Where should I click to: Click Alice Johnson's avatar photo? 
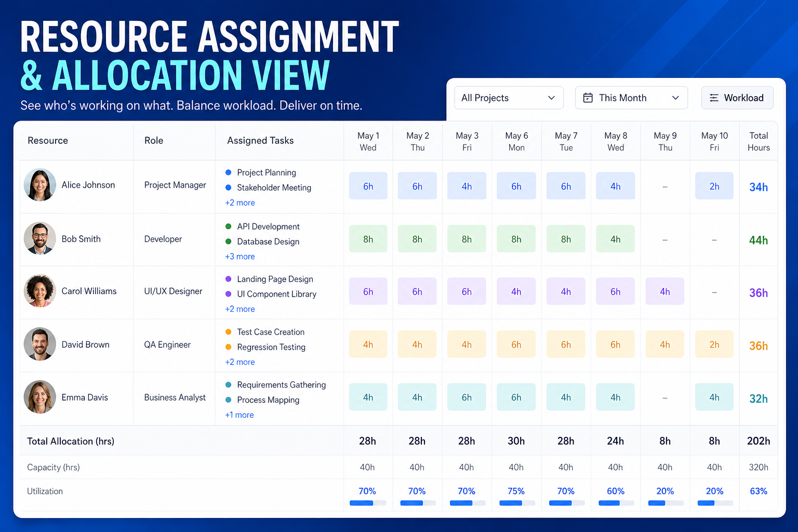tap(40, 185)
